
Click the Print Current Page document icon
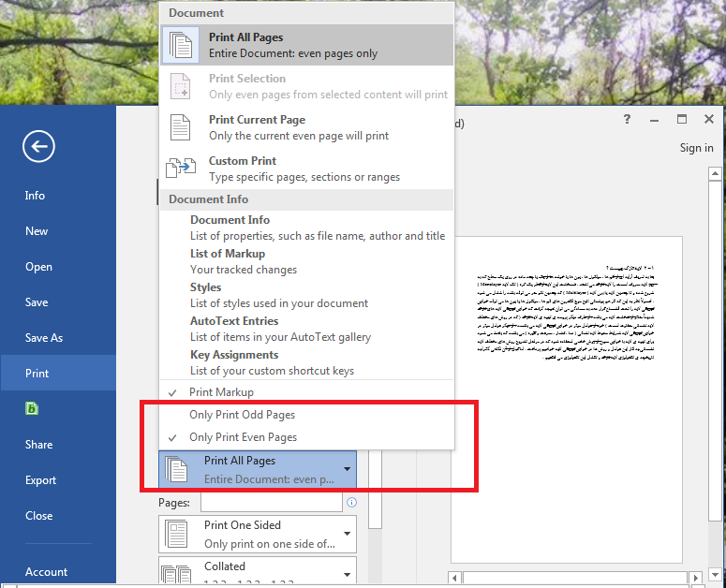pyautogui.click(x=180, y=127)
